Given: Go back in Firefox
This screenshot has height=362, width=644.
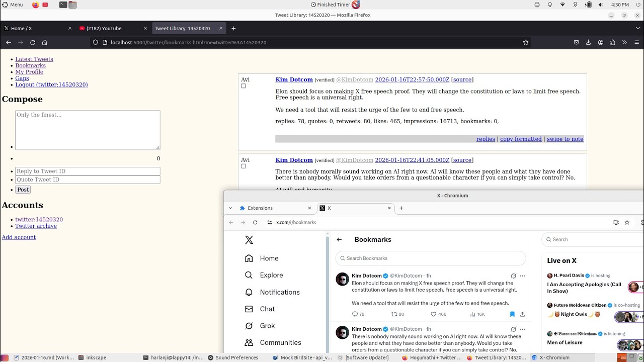Looking at the screenshot, I should (x=9, y=43).
